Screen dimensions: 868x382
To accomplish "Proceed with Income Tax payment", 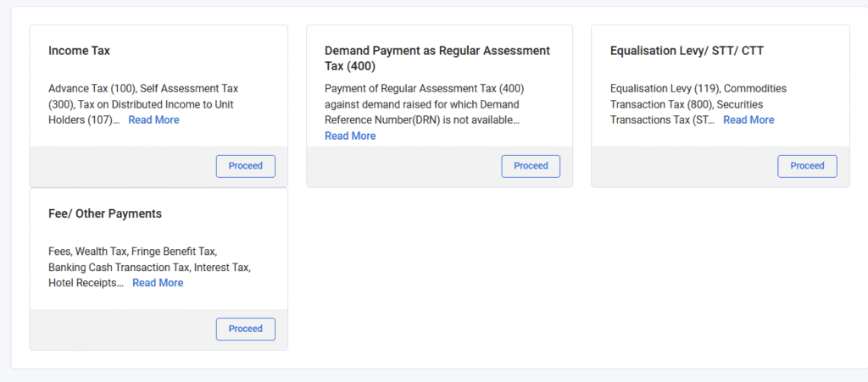I will [245, 166].
